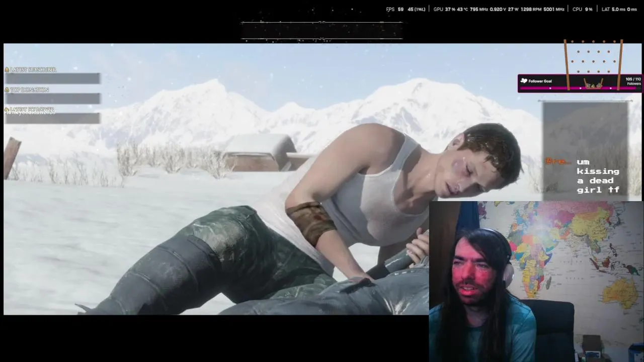Click the gray Latest Subscriber name box

pyautogui.click(x=53, y=78)
